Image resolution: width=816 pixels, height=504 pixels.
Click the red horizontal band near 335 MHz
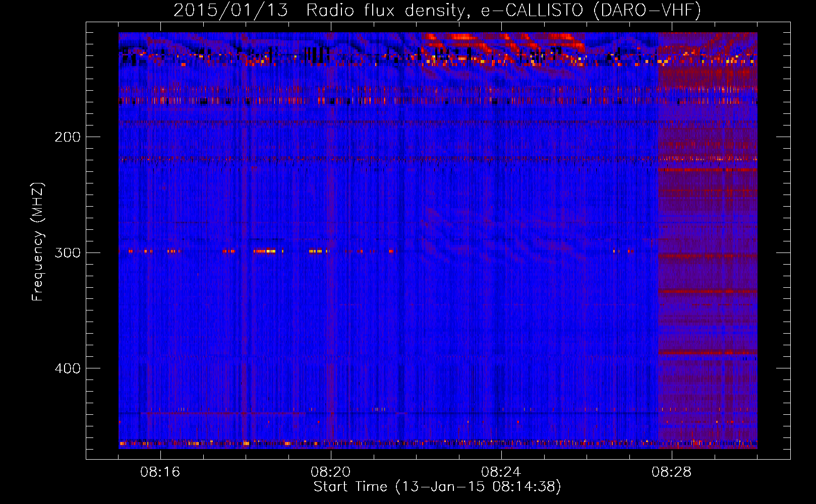click(707, 291)
